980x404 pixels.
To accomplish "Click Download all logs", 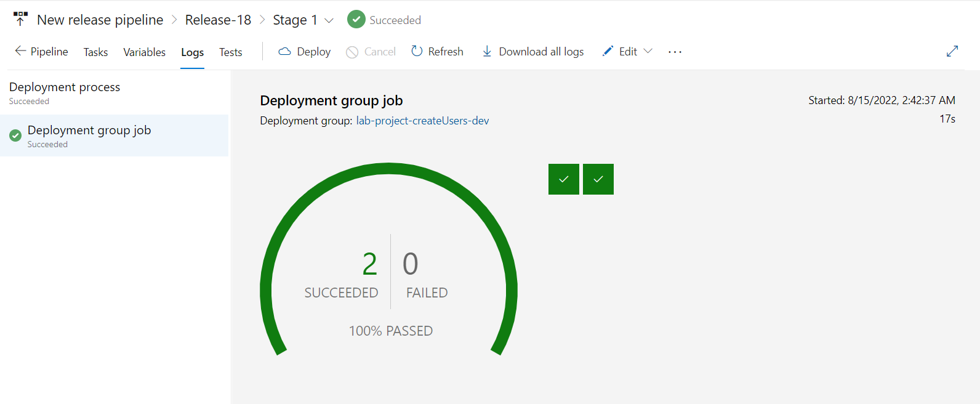I will click(x=533, y=52).
